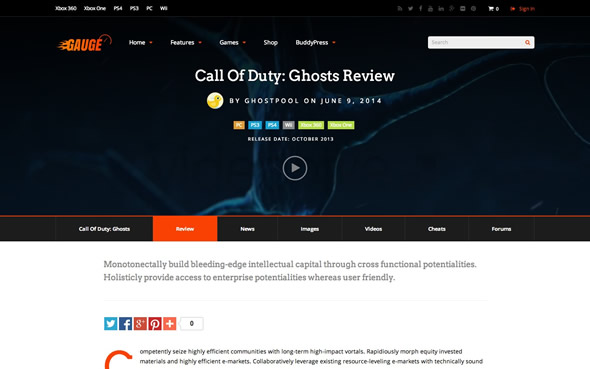Open the Cheats tab
This screenshot has height=369, width=590.
tap(436, 229)
